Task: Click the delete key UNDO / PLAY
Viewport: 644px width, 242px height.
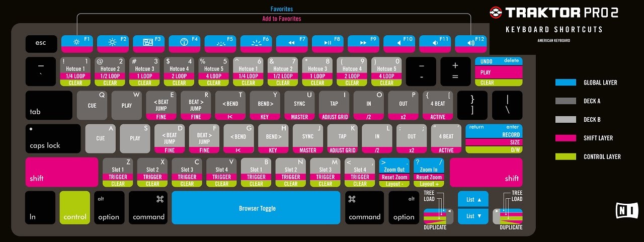Action: pos(499,71)
